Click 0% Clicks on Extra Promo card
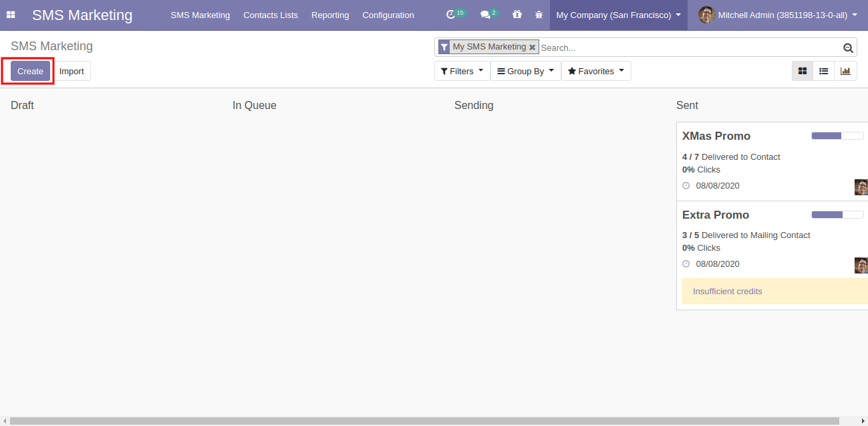This screenshot has height=426, width=868. (x=701, y=247)
